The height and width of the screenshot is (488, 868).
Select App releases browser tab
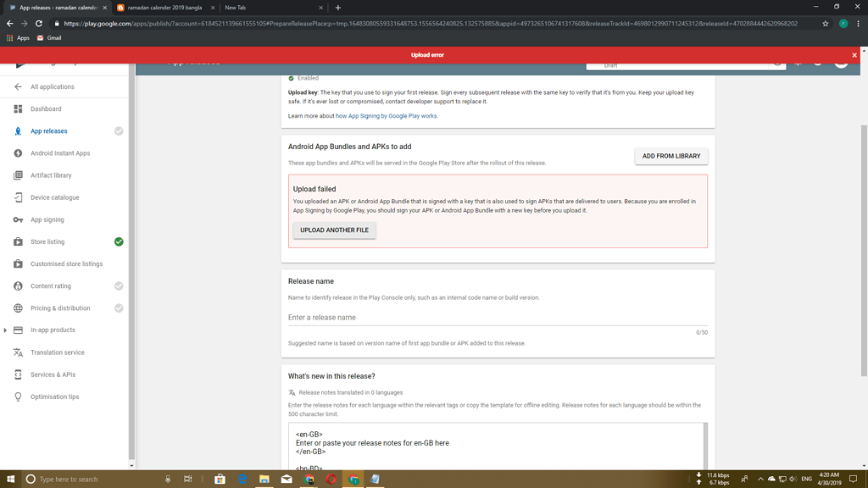(58, 8)
